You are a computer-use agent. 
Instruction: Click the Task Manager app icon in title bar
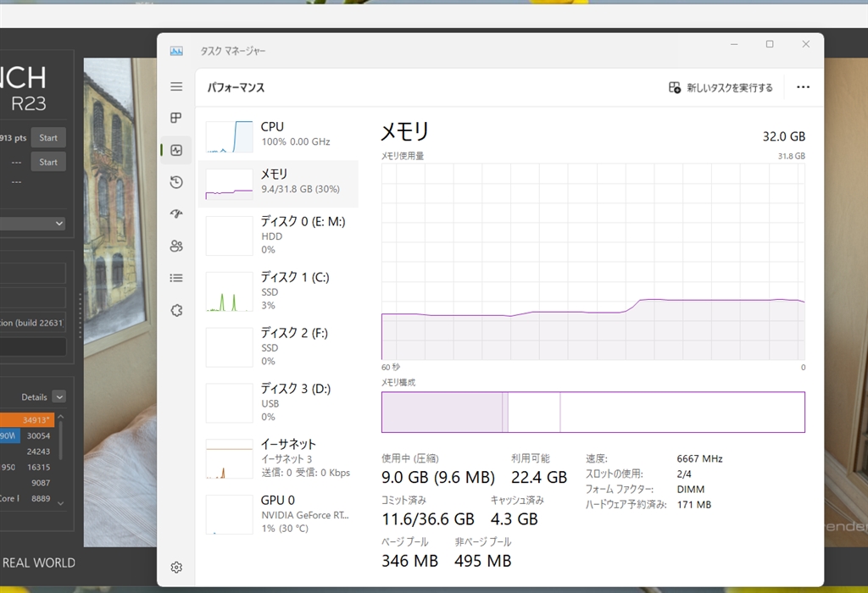click(x=176, y=51)
